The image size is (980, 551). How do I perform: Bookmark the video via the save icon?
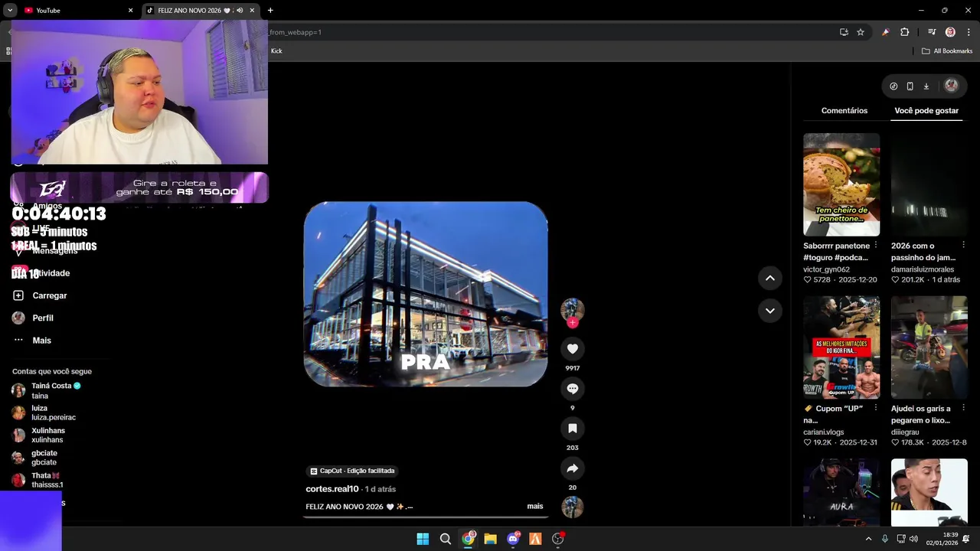pos(572,429)
